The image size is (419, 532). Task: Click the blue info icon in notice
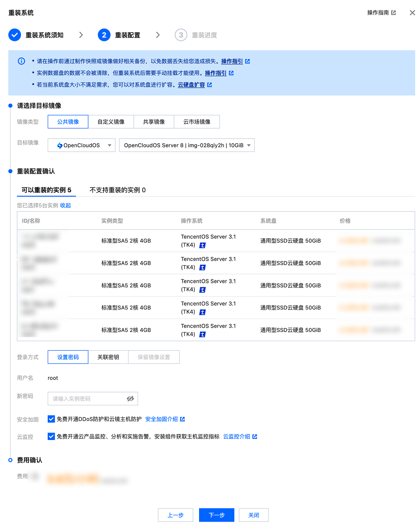click(x=21, y=61)
